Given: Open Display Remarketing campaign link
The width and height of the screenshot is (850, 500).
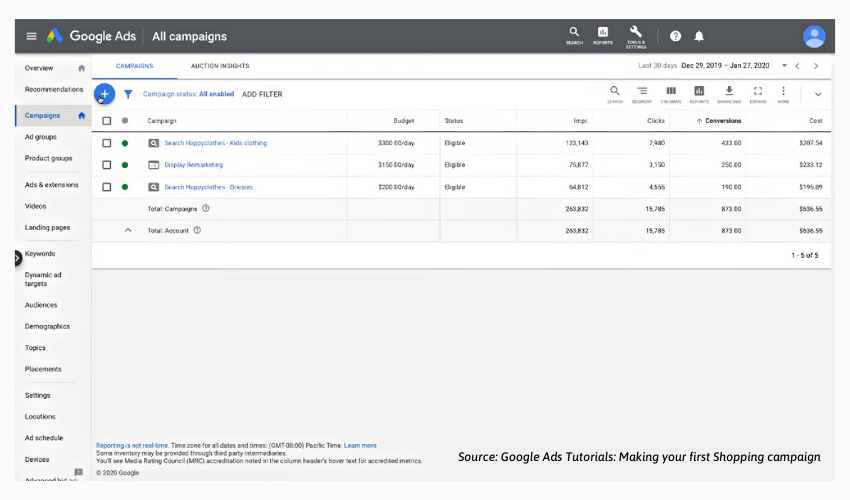Looking at the screenshot, I should pos(194,165).
